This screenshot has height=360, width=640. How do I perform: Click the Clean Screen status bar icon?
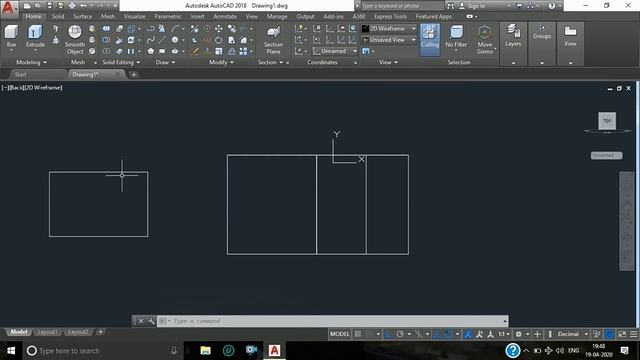click(x=622, y=334)
